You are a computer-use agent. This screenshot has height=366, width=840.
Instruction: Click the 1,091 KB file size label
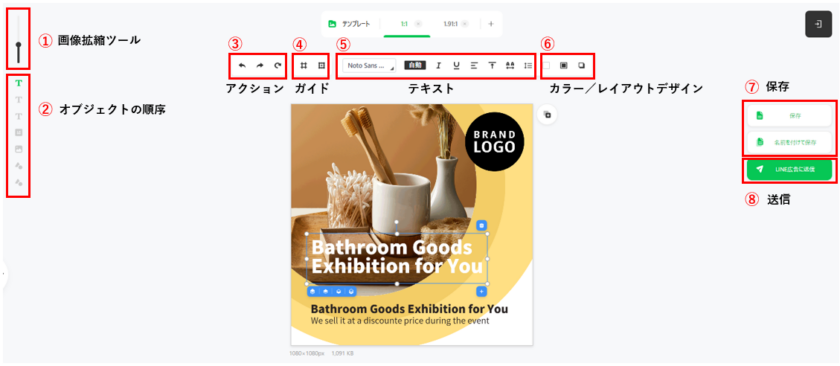342,353
